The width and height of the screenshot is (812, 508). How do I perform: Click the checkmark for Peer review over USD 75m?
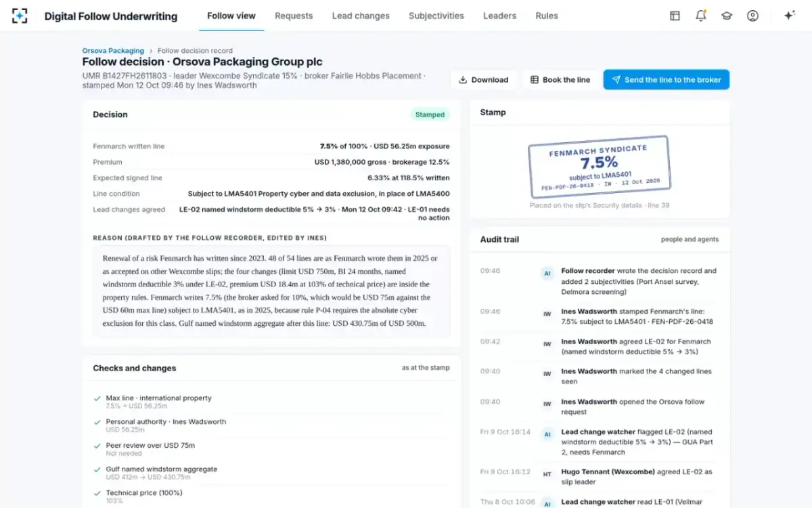point(97,446)
